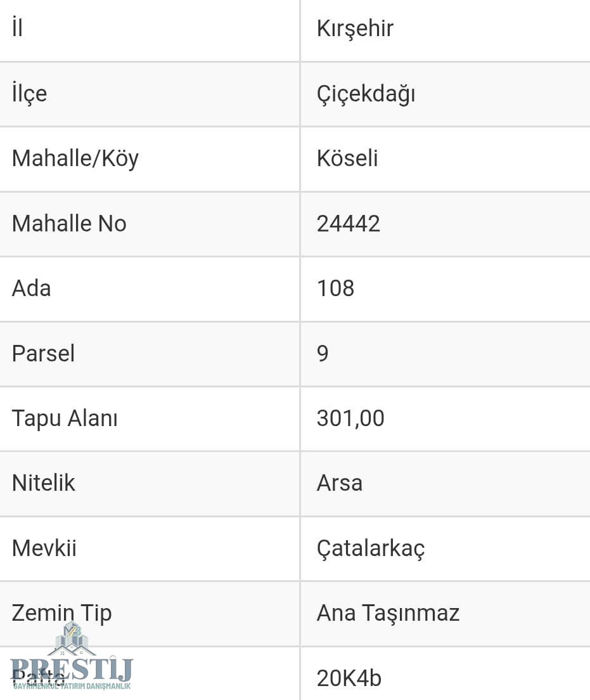Click the Mevkii row label
Viewport: 590px width, 700px height.
coord(44,548)
